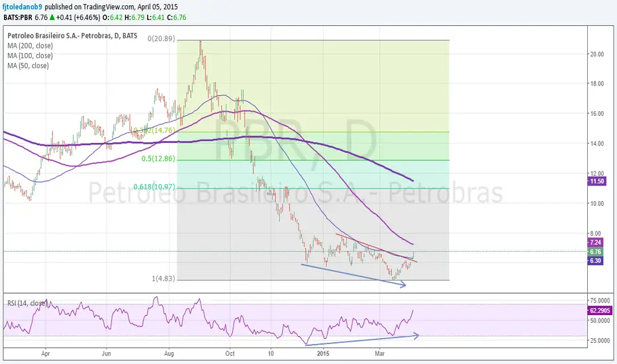The width and height of the screenshot is (617, 364).
Task: Click the 62.2905 RSI value tag
Action: (x=600, y=310)
